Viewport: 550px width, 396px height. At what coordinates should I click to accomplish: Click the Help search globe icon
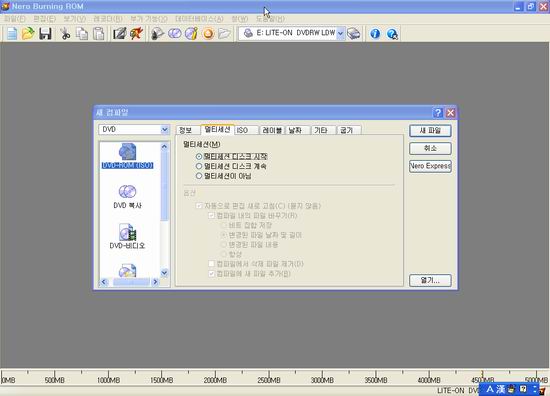point(392,34)
